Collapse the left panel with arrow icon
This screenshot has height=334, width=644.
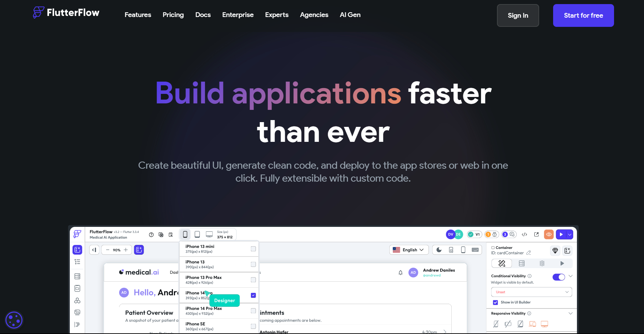click(x=94, y=250)
